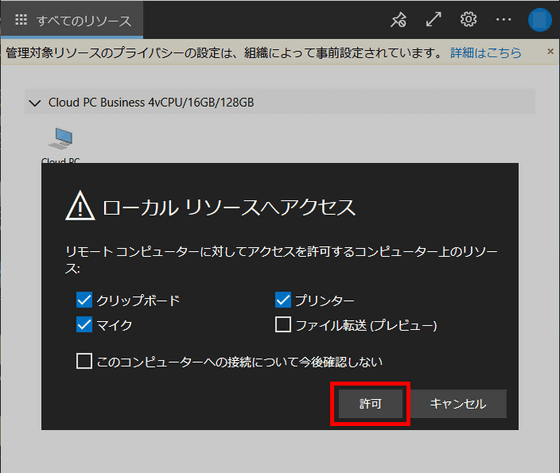The image size is (560, 473).
Task: Dismiss the privacy notification banner
Action: click(550, 51)
